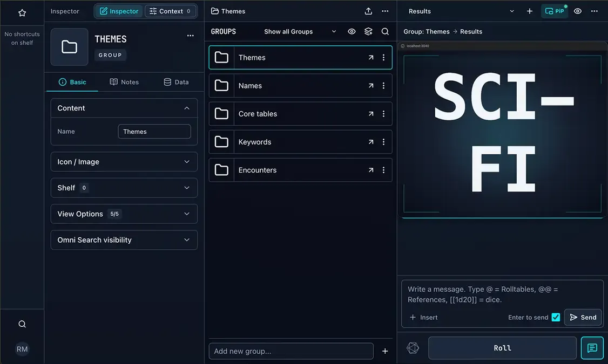The height and width of the screenshot is (364, 608).
Task: Open the Keywords group arrow link
Action: (371, 142)
